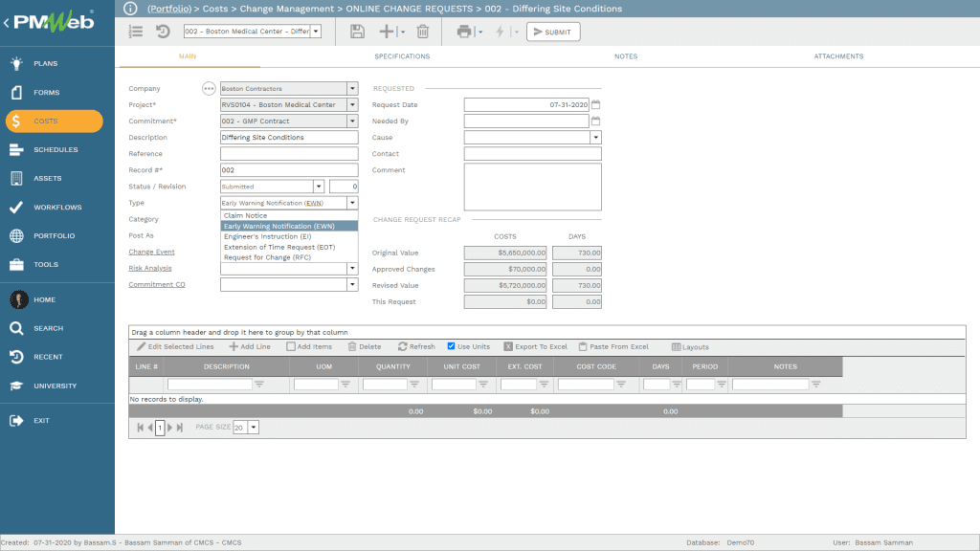980x551 pixels.
Task: Open the Request Date calendar picker
Action: [x=595, y=105]
